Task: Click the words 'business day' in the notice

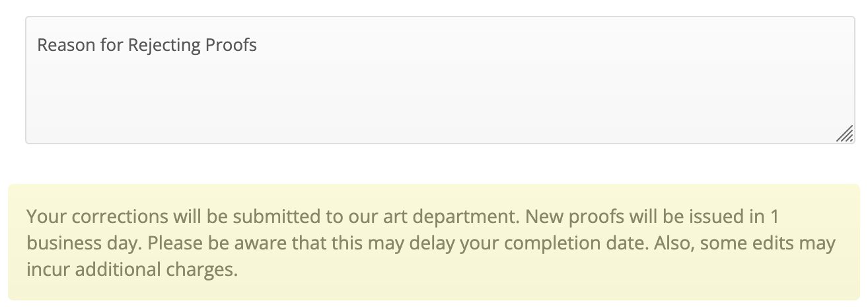Action: [x=83, y=243]
